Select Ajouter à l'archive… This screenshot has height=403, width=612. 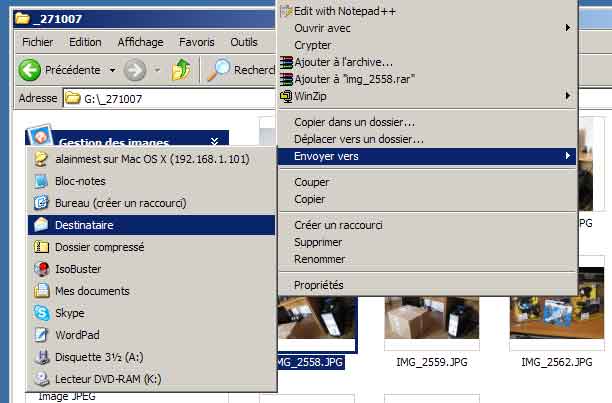[427, 62]
